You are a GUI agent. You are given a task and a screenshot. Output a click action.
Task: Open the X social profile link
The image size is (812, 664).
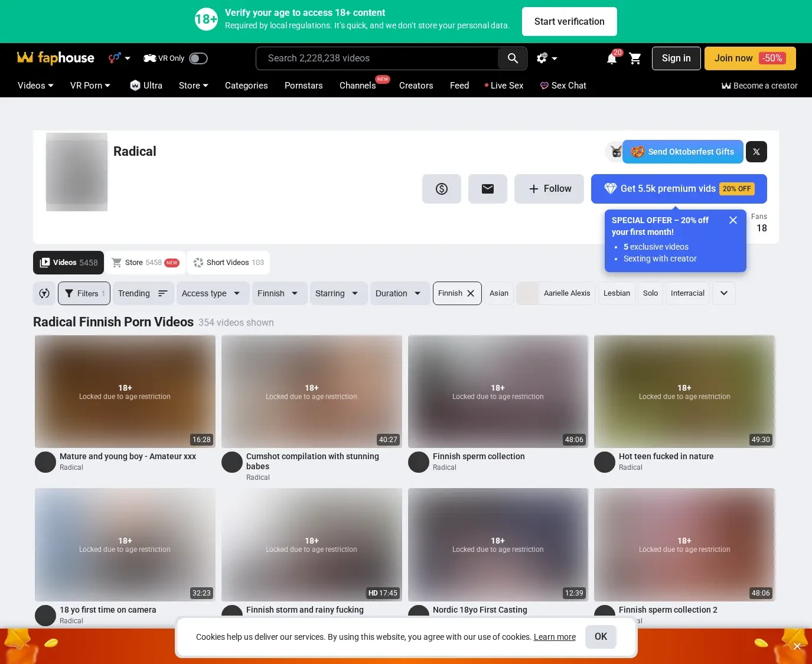[x=756, y=152]
